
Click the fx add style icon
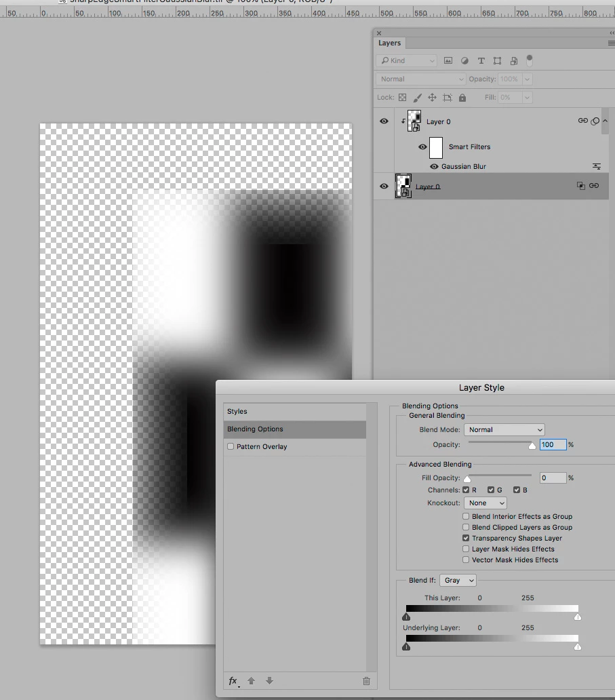click(x=233, y=681)
